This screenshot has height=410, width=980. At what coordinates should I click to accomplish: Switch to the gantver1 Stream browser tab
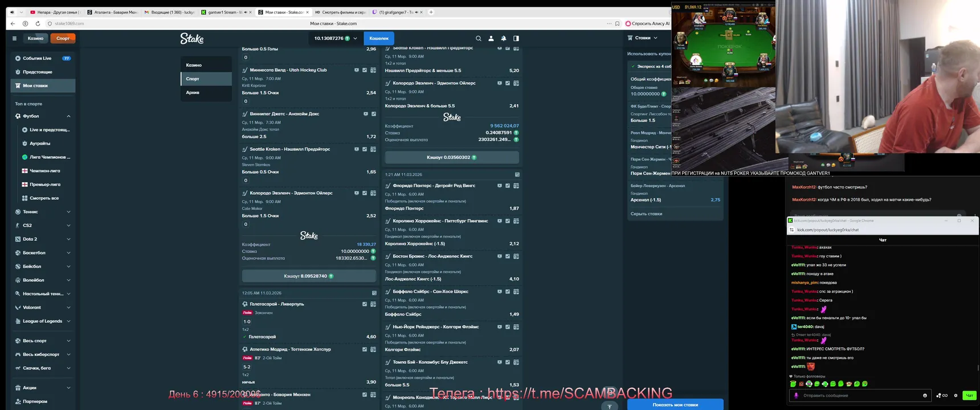[x=225, y=12]
